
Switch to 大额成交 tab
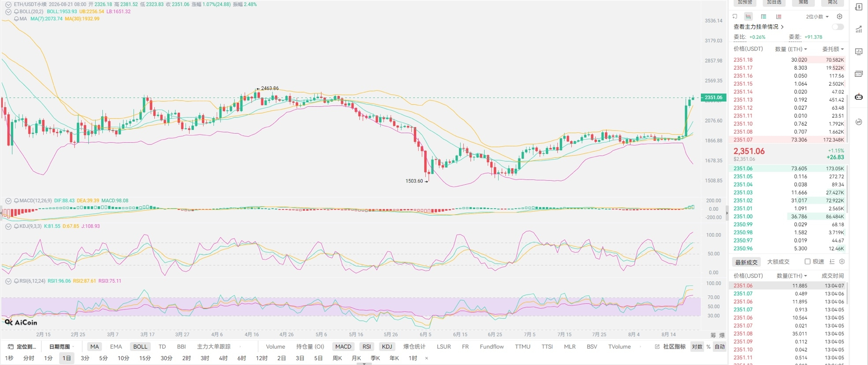click(x=778, y=262)
